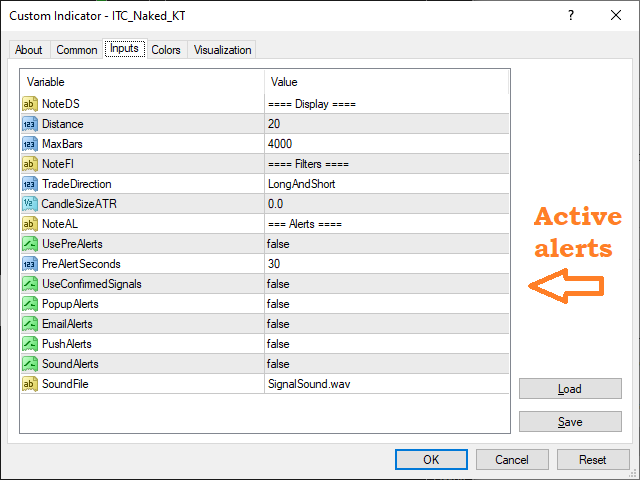This screenshot has width=640, height=480.
Task: Click the TradeDirection enum variable icon
Action: pos(29,184)
